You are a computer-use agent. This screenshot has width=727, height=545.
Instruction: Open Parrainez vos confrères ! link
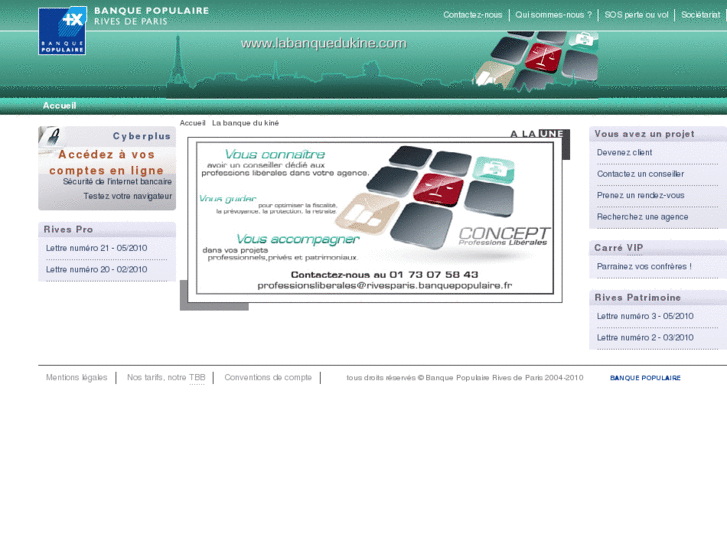644,266
